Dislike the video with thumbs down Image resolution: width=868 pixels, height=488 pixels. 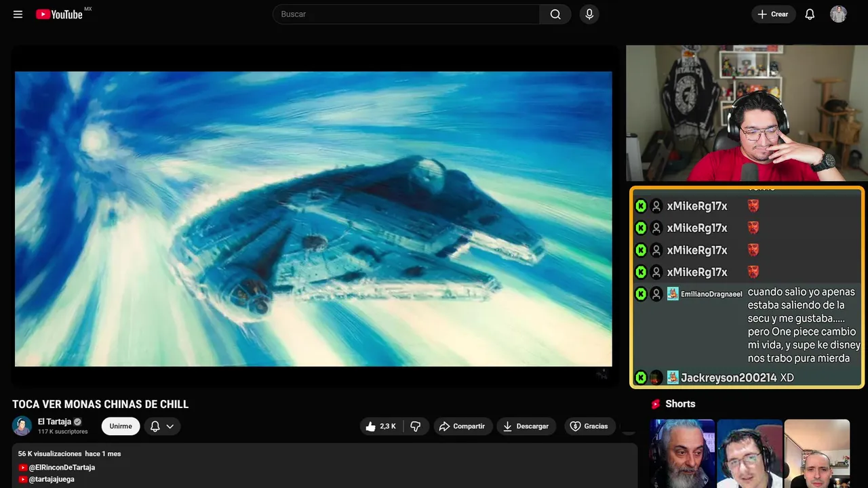coord(416,426)
